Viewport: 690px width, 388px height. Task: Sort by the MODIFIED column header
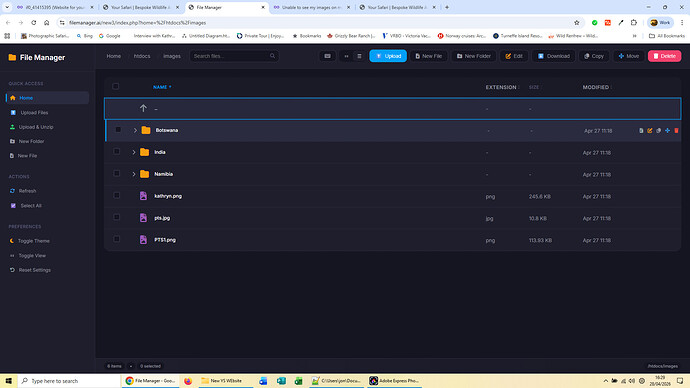coord(597,87)
